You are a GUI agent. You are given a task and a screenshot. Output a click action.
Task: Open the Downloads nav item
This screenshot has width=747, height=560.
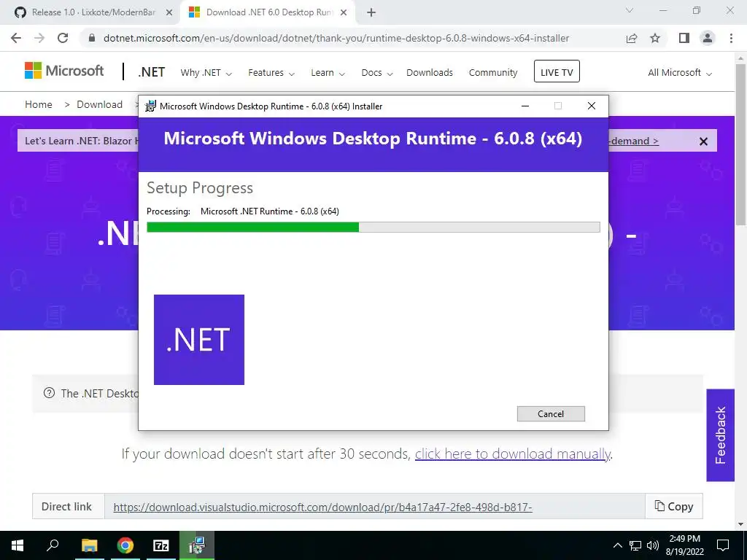[430, 73]
